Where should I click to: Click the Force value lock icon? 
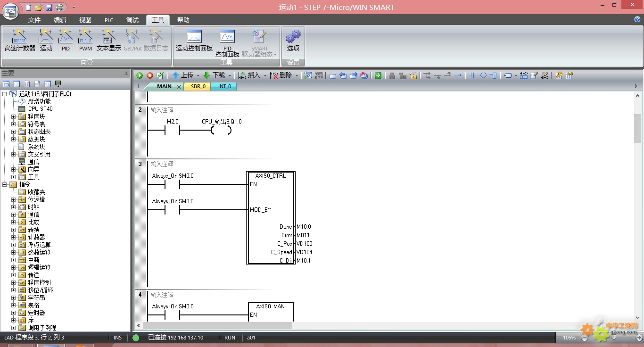tap(392, 75)
